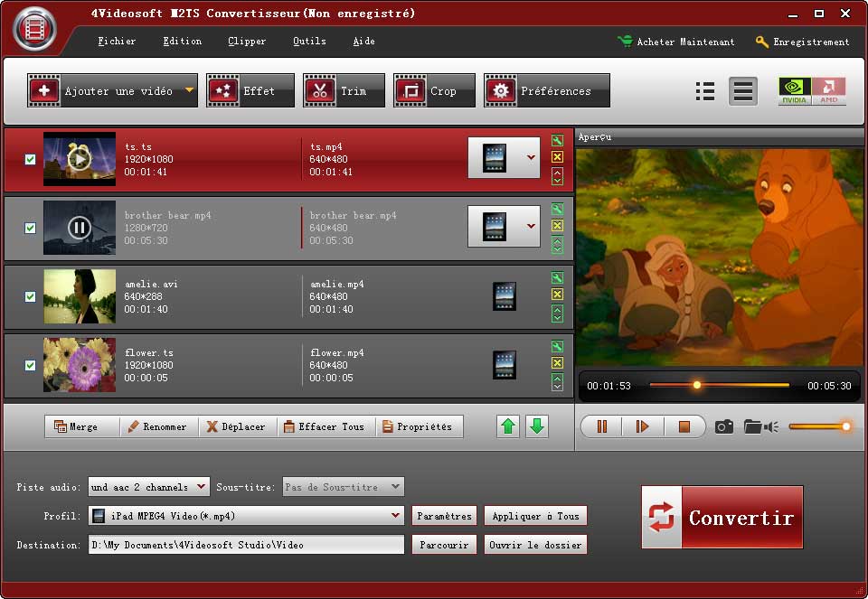The width and height of the screenshot is (868, 599).
Task: Adjust the volume slider
Action: pyautogui.click(x=818, y=426)
